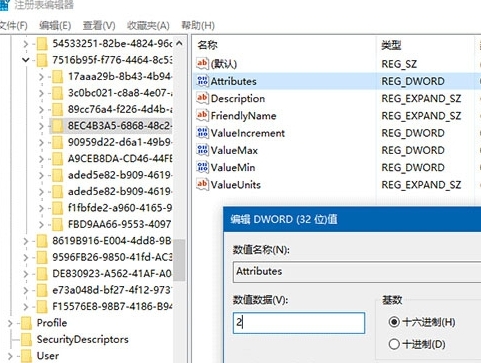Viewport: 481px width, 363px height.
Task: Click the 8619B916-E004-4dd8 folder icon
Action: coord(42,241)
